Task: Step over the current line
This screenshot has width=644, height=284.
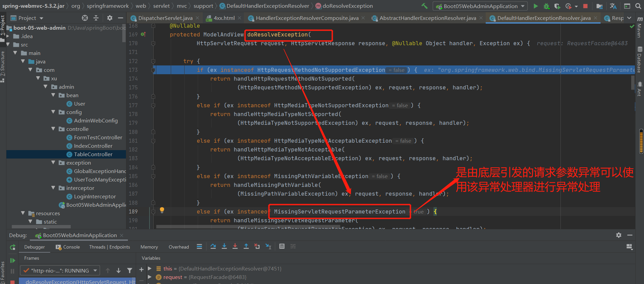Action: pyautogui.click(x=213, y=247)
